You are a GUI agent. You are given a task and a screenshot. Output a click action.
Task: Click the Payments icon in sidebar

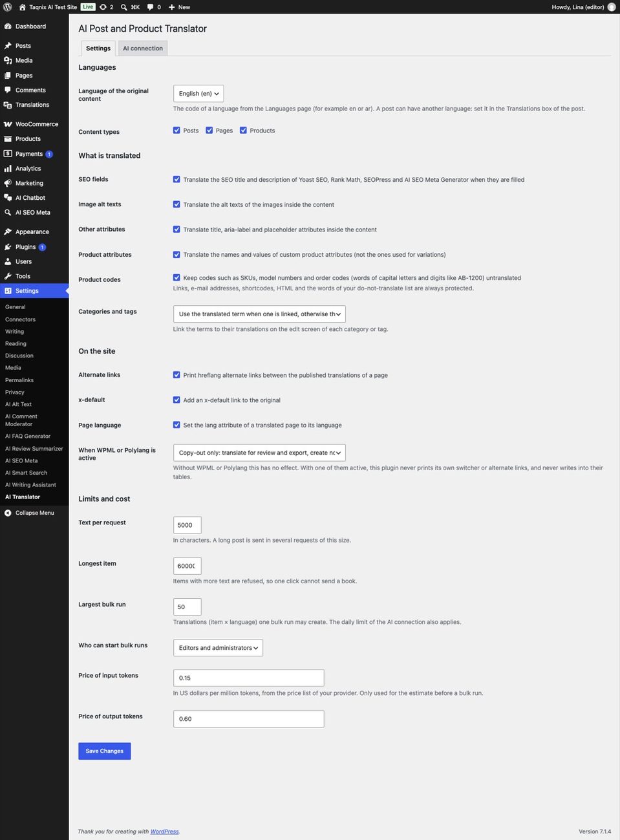pyautogui.click(x=8, y=154)
